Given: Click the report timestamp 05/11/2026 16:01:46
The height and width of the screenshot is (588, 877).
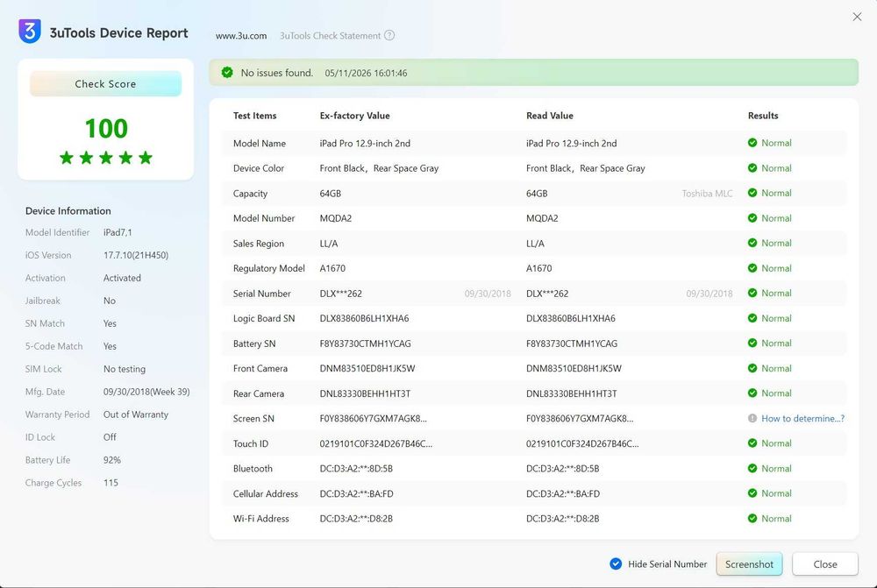Looking at the screenshot, I should 366,74.
